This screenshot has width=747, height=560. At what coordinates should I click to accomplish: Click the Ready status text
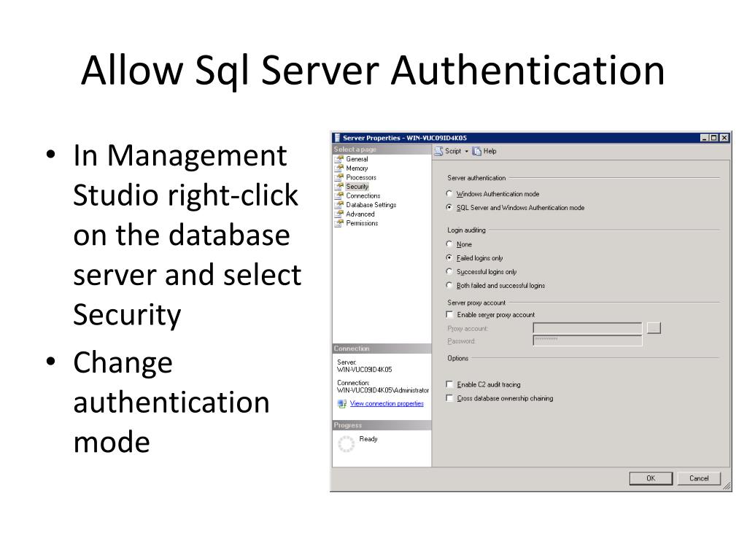pos(368,438)
